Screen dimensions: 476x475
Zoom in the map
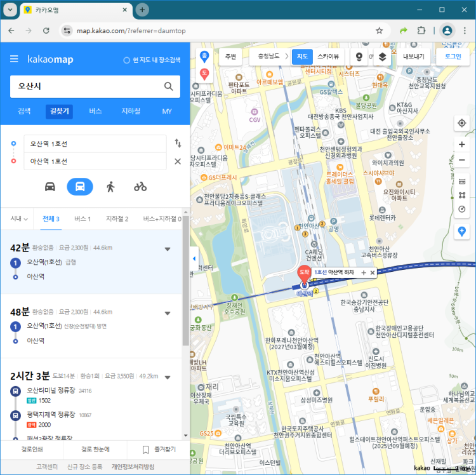point(462,144)
